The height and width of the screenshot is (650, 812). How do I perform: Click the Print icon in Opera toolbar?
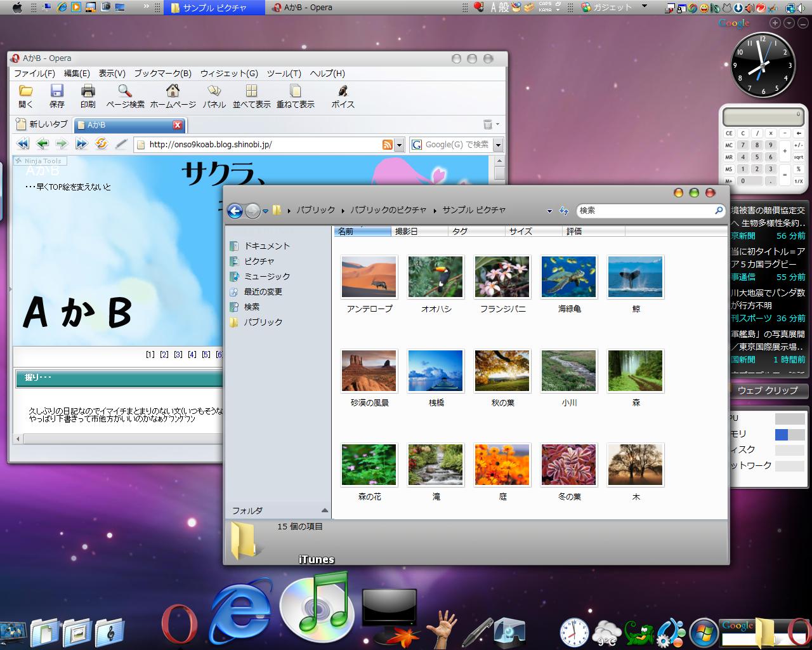tap(88, 96)
